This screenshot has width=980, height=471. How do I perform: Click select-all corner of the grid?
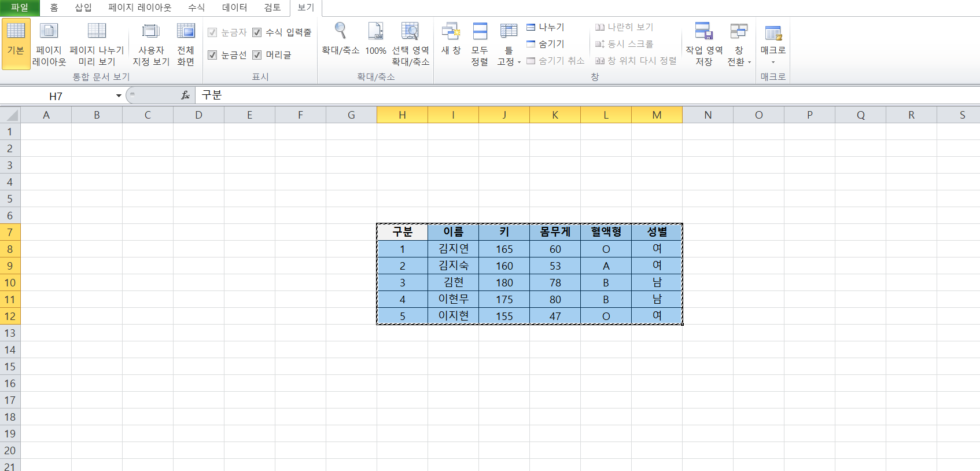[10, 115]
